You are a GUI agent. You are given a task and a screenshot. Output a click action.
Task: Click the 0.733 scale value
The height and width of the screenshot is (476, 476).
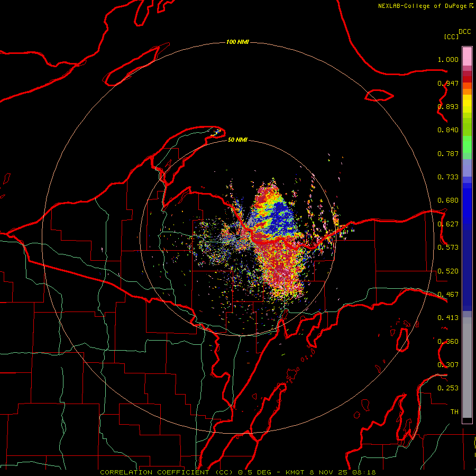448,177
